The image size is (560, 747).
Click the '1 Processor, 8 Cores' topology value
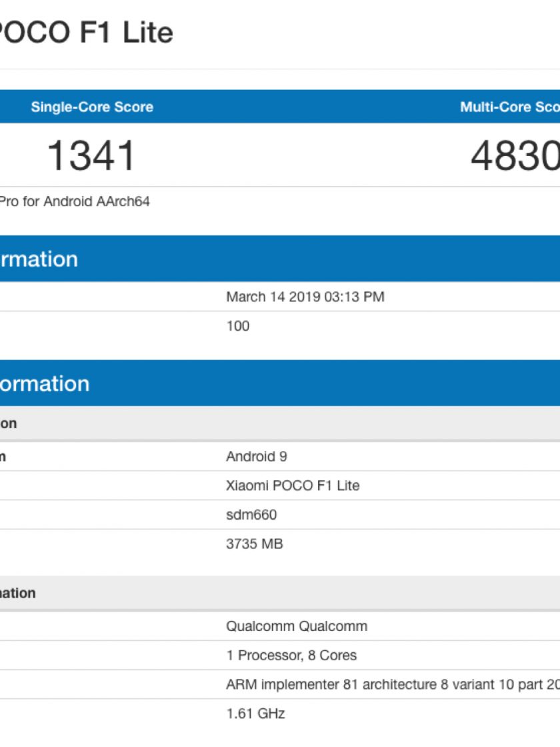[291, 656]
